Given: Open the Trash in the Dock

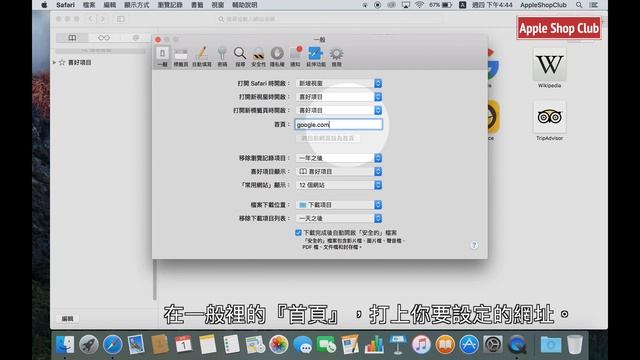Looking at the screenshot, I should [575, 344].
